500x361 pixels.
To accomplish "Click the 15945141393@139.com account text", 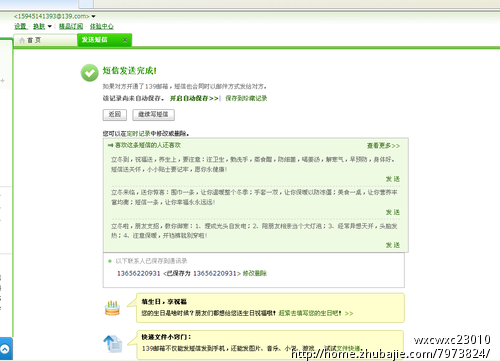I will [x=52, y=16].
